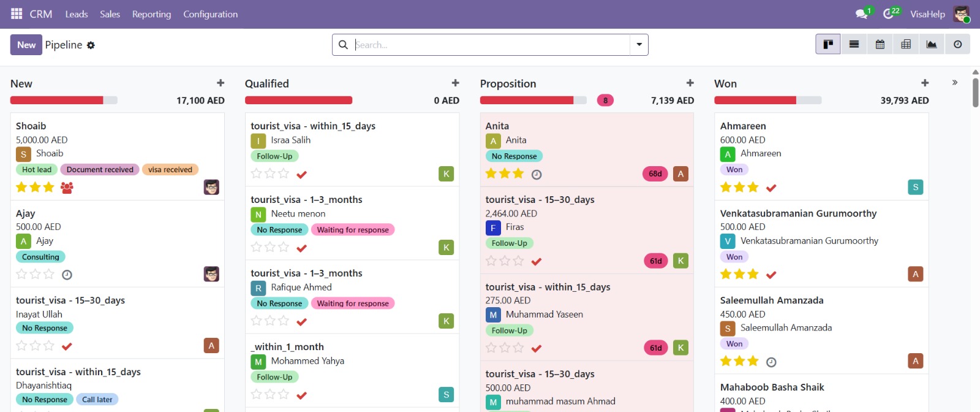Viewport: 980px width, 412px height.
Task: Switch to List view
Action: point(854,44)
